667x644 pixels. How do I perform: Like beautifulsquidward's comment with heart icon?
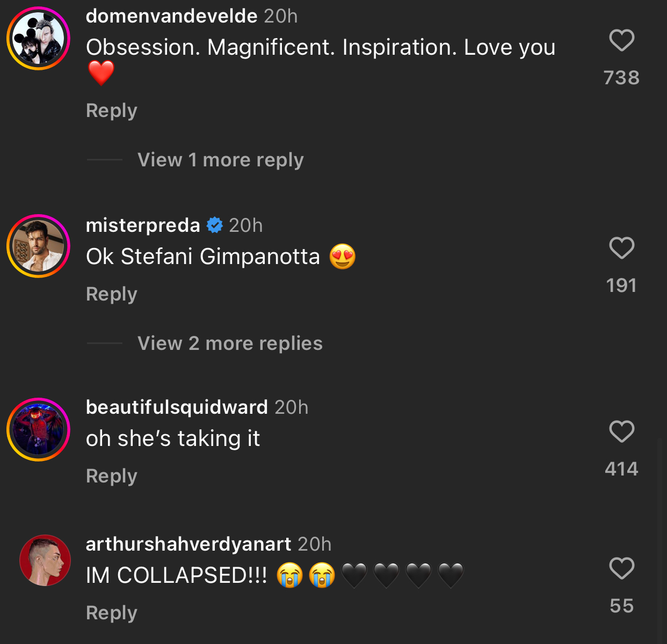[622, 431]
